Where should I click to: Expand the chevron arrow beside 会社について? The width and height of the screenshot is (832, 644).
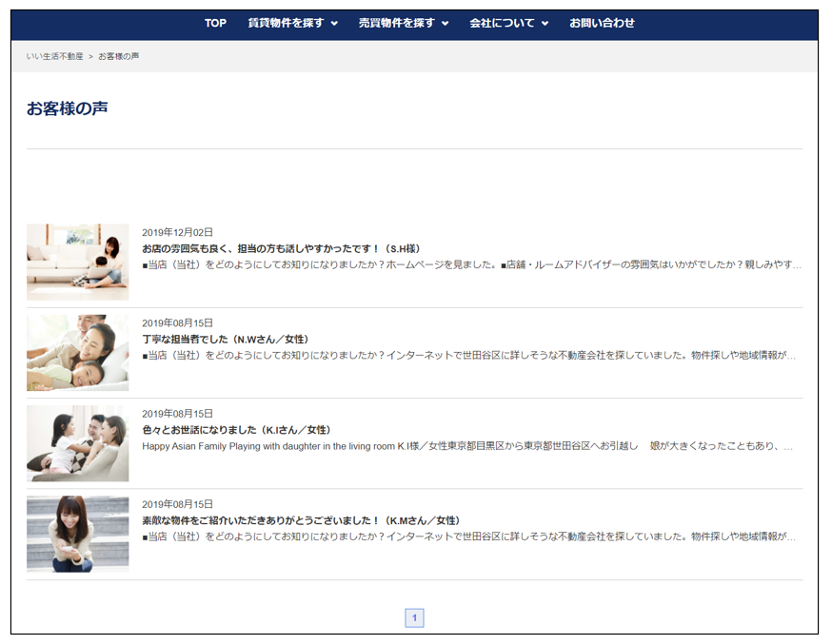[x=545, y=24]
